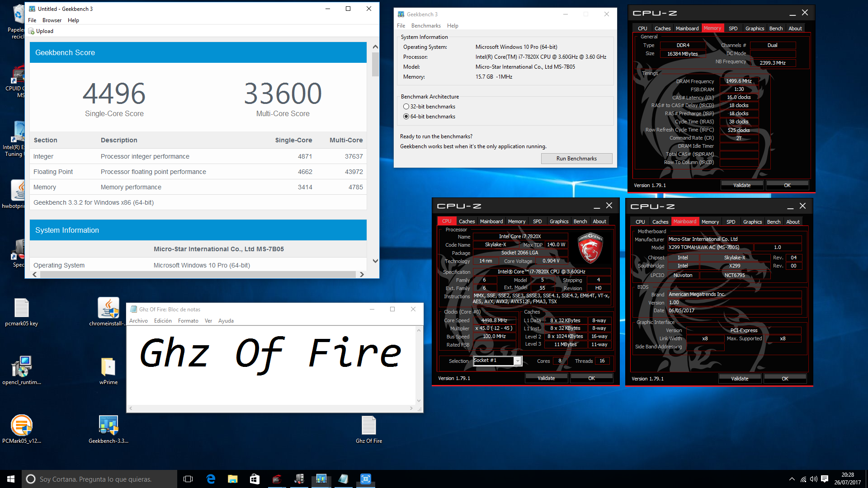Launch Microsoft Edge from the taskbar
Image resolution: width=868 pixels, height=488 pixels.
(211, 479)
